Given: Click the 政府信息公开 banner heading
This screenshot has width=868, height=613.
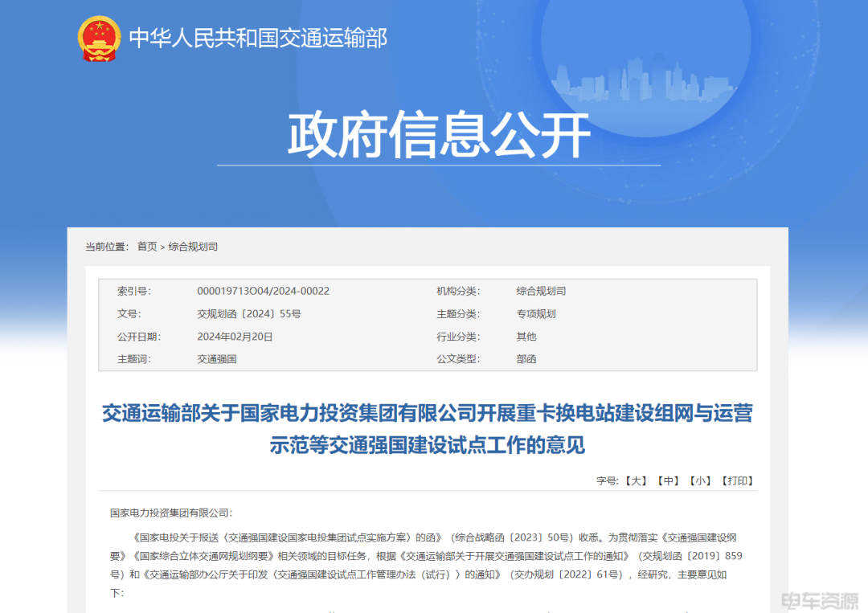Looking at the screenshot, I should 439,136.
